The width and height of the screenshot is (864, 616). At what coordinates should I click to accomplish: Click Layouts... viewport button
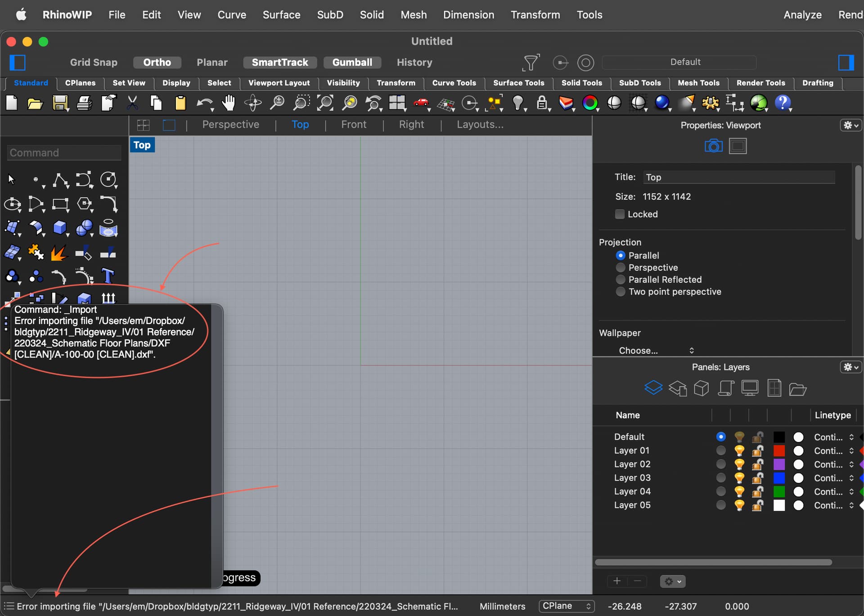pyautogui.click(x=480, y=125)
